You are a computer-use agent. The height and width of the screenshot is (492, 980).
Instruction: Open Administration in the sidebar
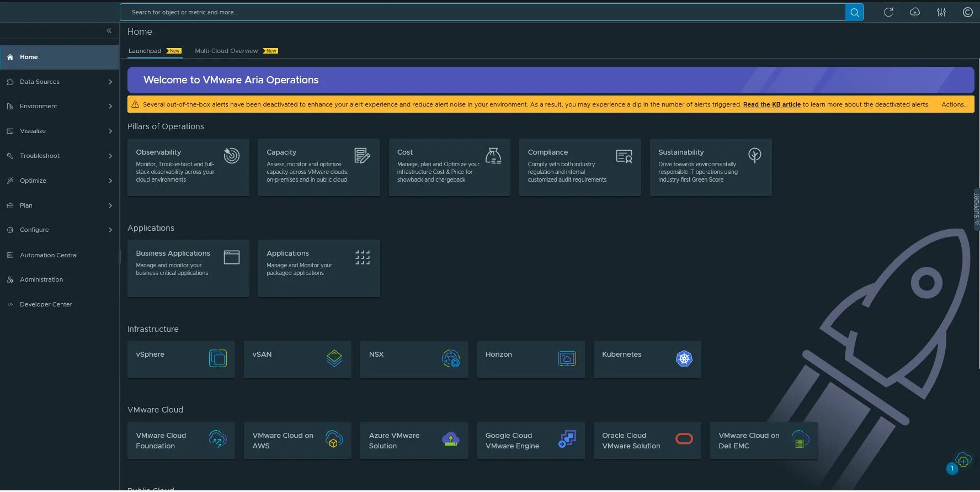point(41,280)
